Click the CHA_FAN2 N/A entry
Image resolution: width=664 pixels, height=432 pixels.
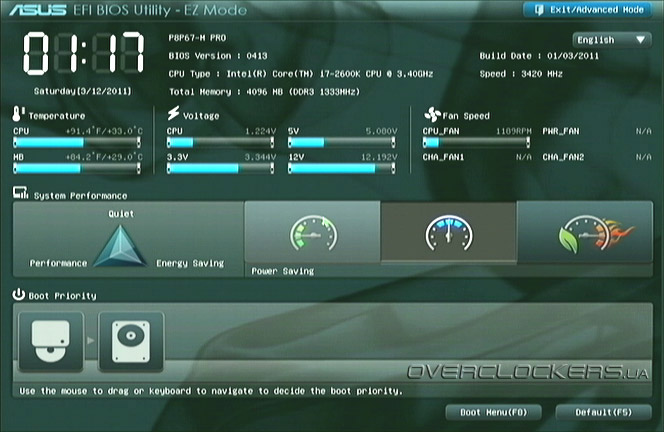(x=597, y=157)
